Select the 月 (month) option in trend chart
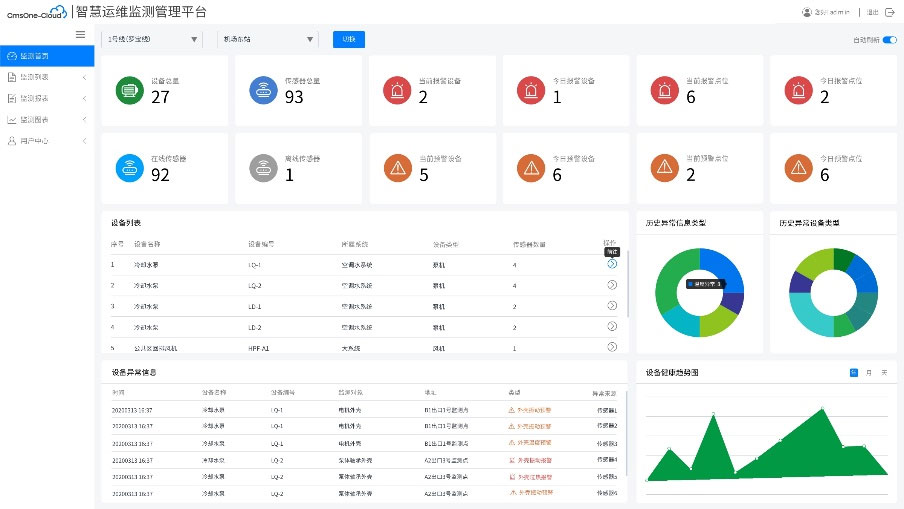Image resolution: width=904 pixels, height=509 pixels. point(868,372)
